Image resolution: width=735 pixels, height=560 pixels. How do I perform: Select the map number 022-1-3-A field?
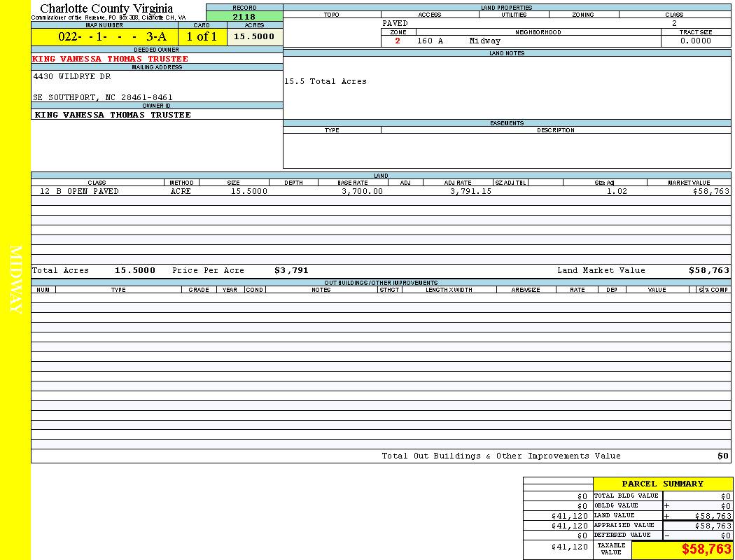tap(104, 37)
